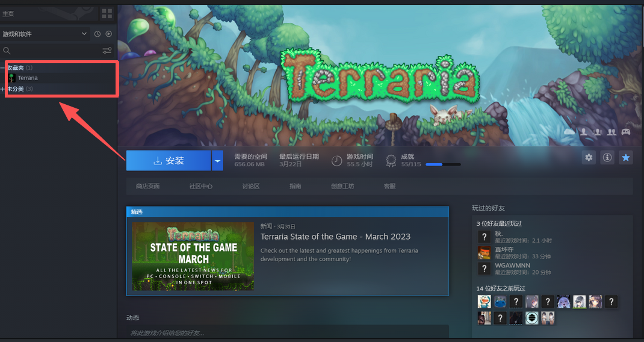Open advanced library filter sliders icon

[107, 51]
